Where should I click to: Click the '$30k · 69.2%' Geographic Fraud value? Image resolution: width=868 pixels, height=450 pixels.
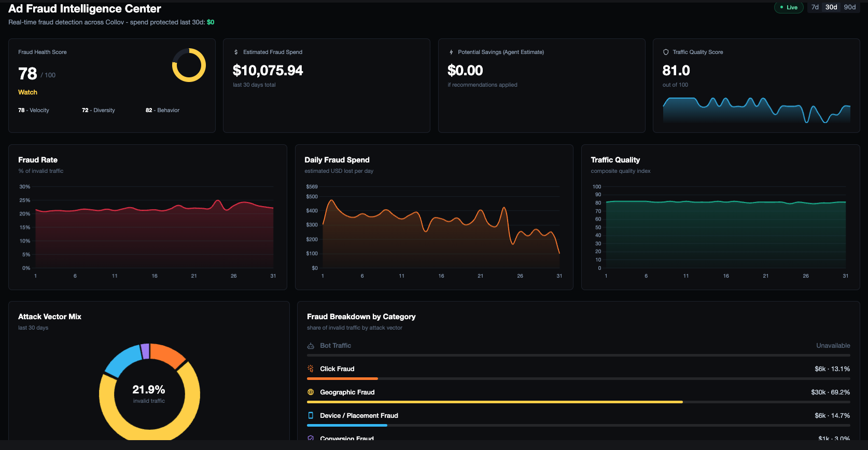[831, 392]
